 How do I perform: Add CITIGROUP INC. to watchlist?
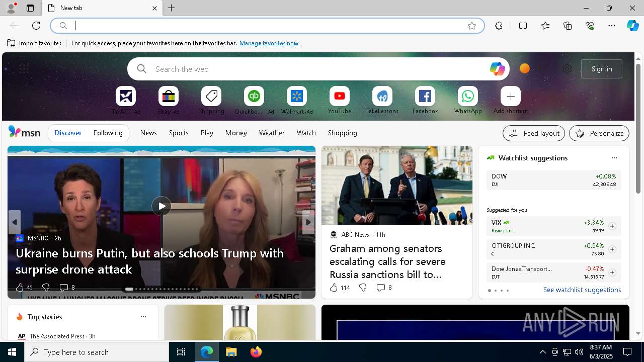tap(612, 249)
